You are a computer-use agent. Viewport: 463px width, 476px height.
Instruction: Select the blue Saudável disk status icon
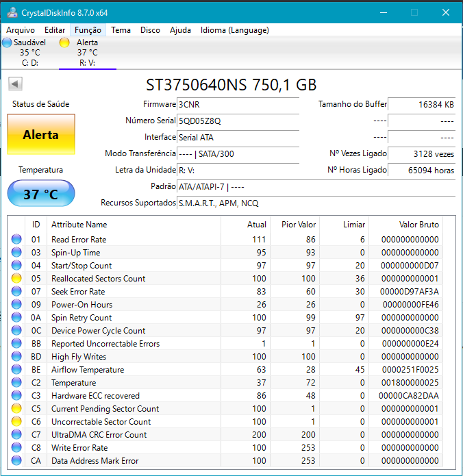coord(7,42)
